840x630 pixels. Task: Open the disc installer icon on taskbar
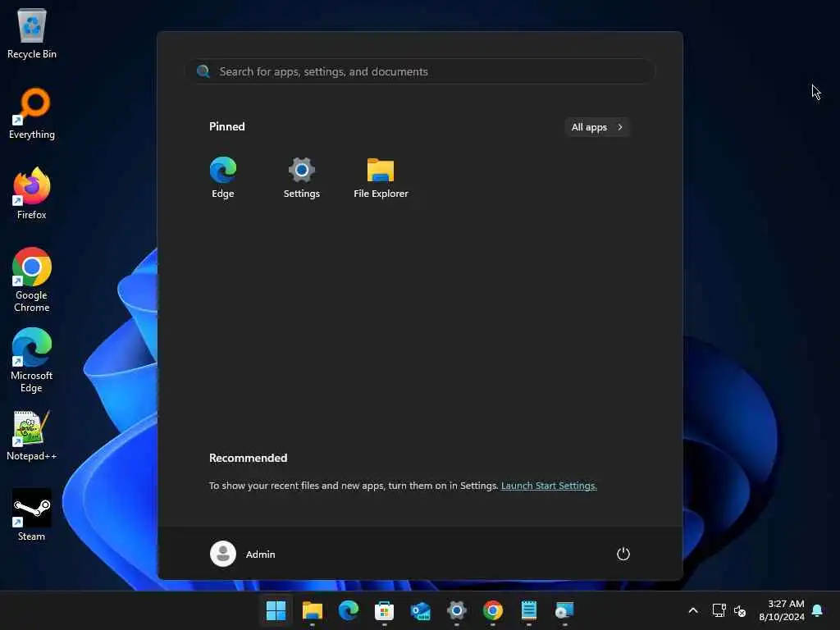pos(564,610)
